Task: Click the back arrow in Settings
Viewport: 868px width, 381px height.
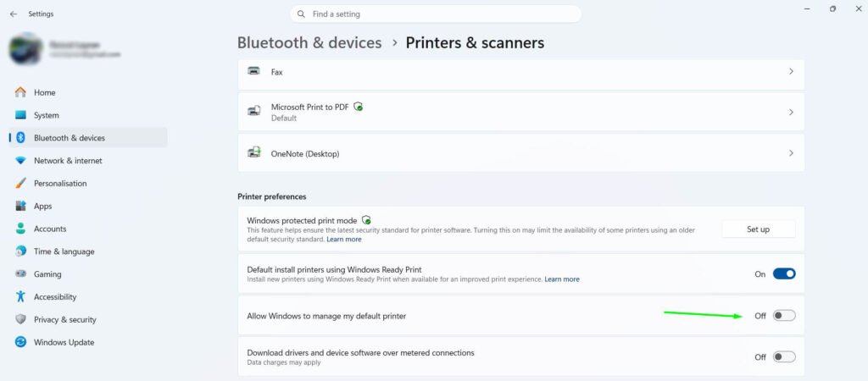Action: click(14, 14)
